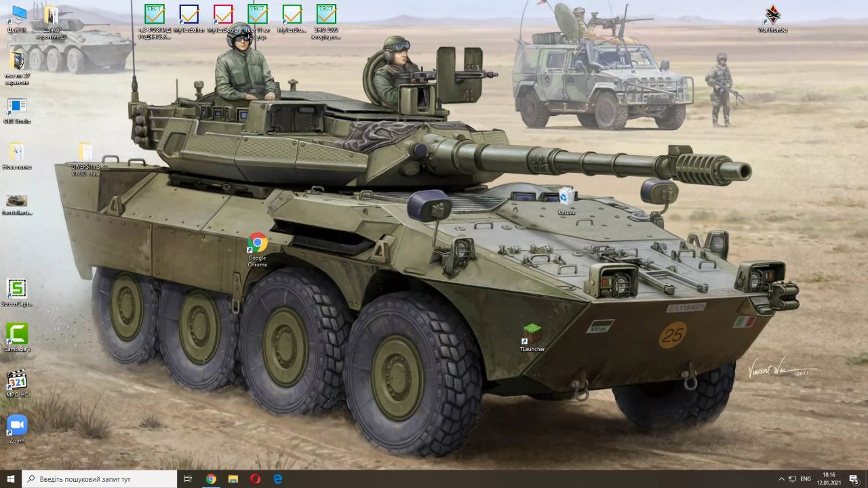Open the Windows Start menu
Viewport: 868px width, 488px height.
point(11,479)
